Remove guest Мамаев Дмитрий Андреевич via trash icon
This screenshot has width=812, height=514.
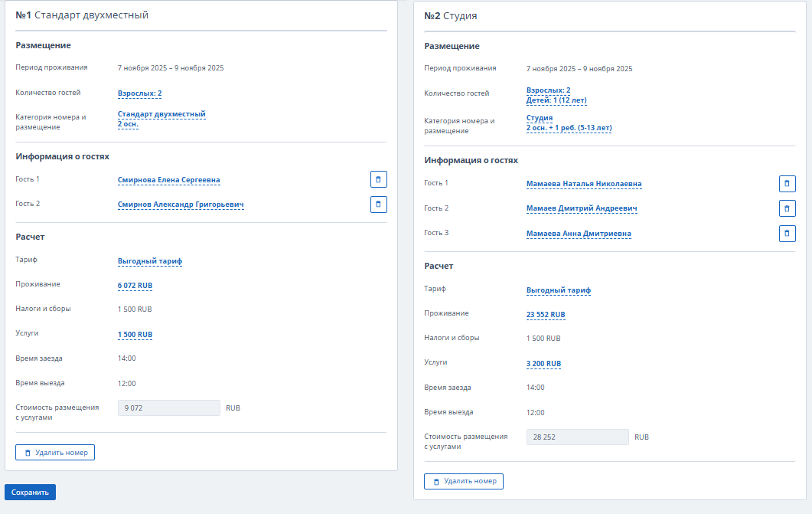click(787, 208)
